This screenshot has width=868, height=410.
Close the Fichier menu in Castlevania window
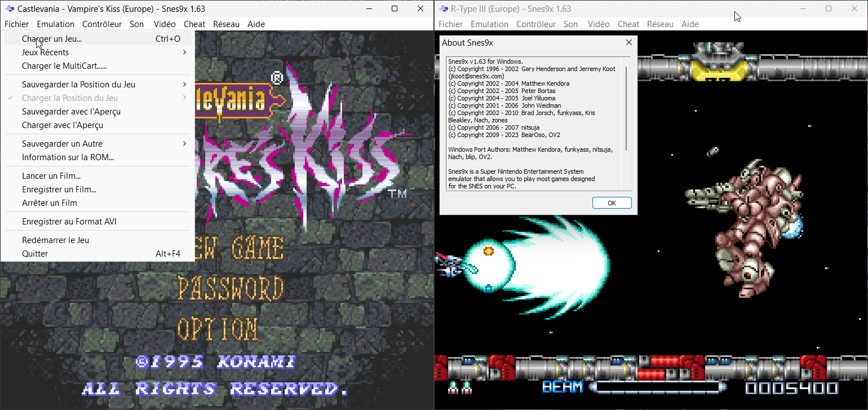(x=16, y=24)
